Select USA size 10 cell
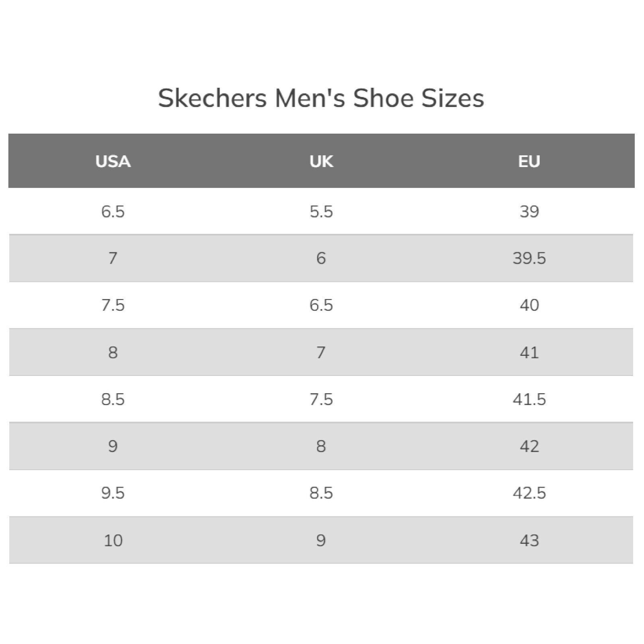 pyautogui.click(x=113, y=541)
